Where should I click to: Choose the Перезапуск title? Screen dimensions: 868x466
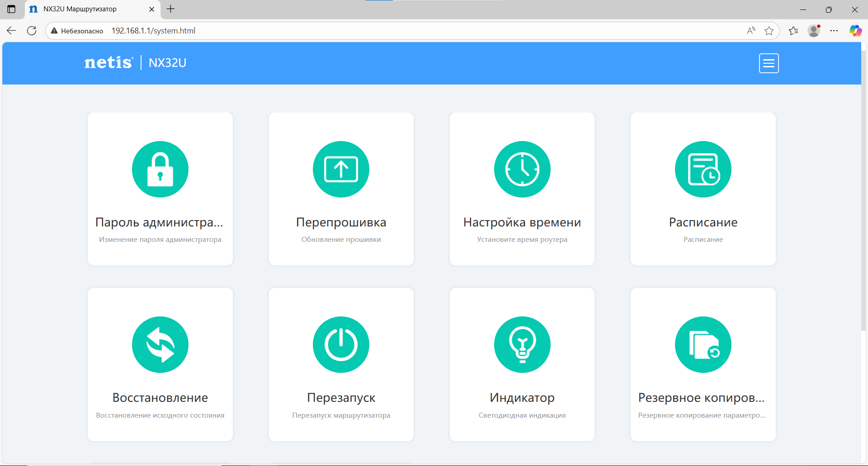[341, 397]
